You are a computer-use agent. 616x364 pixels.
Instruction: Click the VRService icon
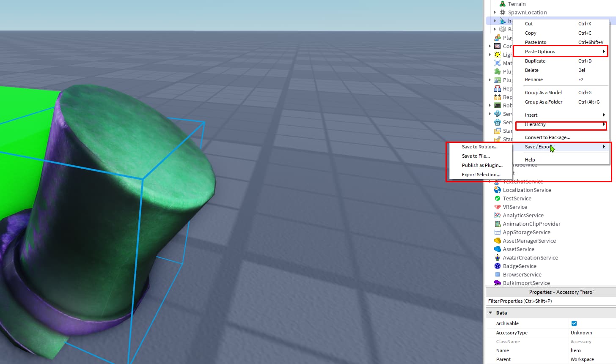[498, 207]
